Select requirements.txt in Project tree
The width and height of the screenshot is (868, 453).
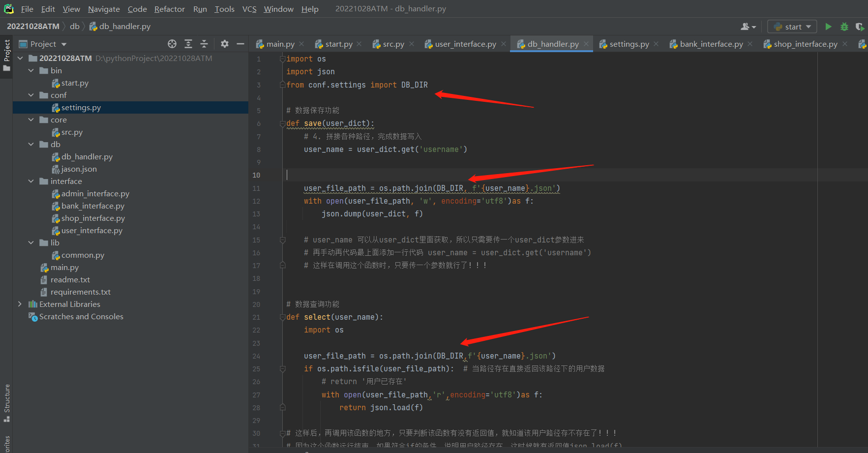point(81,292)
